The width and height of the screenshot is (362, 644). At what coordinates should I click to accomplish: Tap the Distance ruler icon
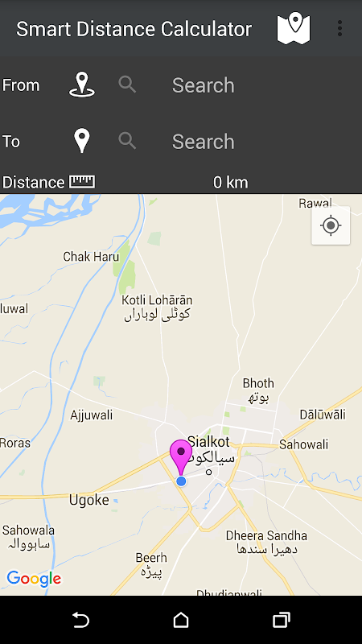pyautogui.click(x=82, y=182)
